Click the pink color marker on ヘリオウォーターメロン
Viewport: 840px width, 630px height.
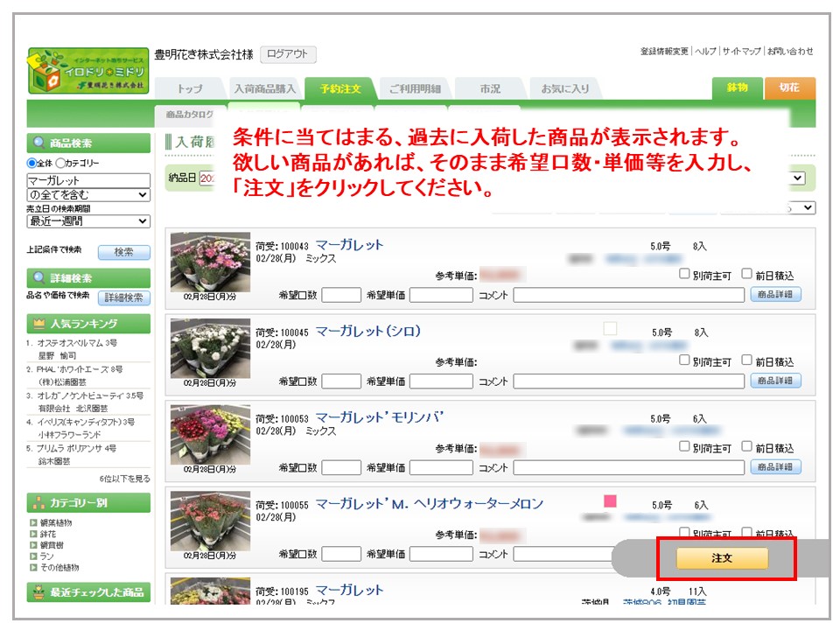coord(610,501)
